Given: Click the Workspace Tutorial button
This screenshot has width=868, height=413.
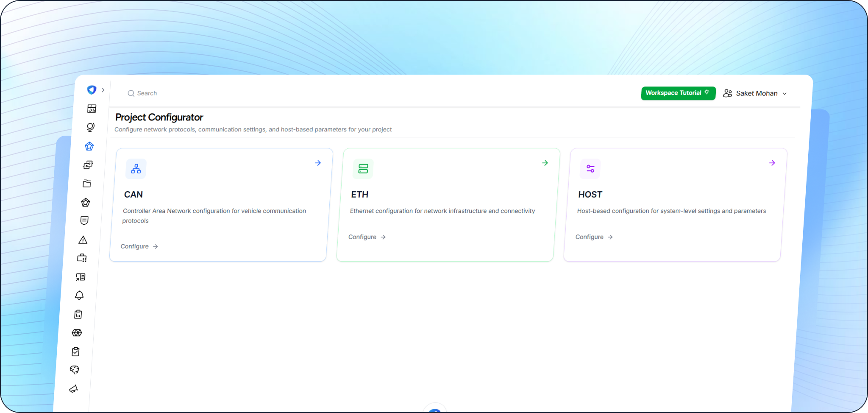Looking at the screenshot, I should point(678,93).
